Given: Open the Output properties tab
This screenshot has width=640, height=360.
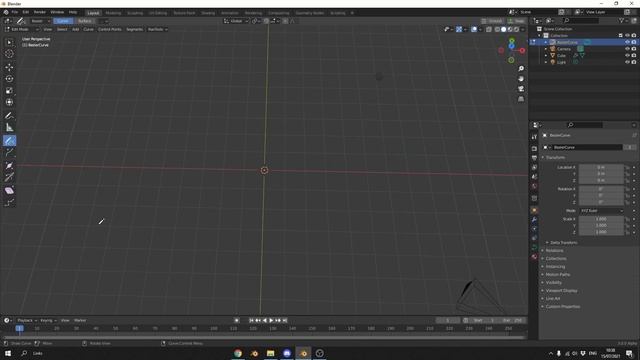Looking at the screenshot, I should click(534, 158).
